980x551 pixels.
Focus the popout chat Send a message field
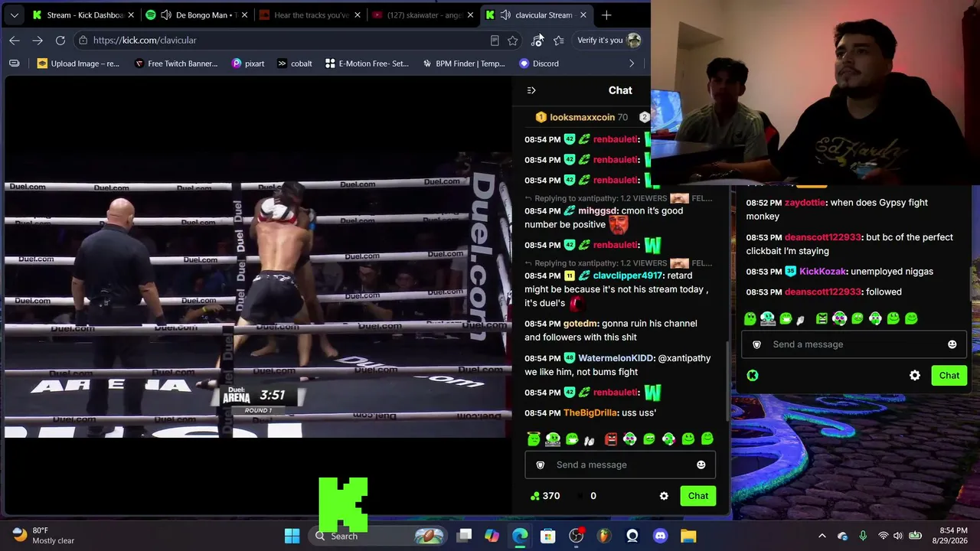854,344
